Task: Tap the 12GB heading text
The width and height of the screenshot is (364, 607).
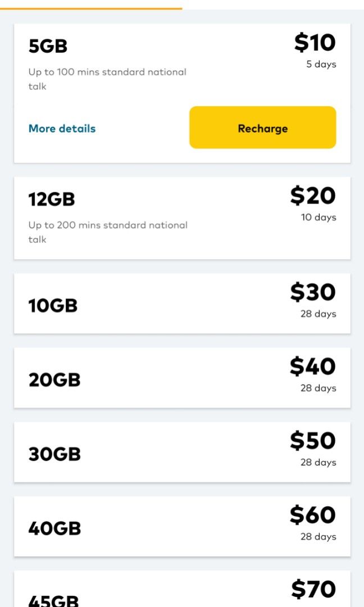Action: [x=51, y=199]
